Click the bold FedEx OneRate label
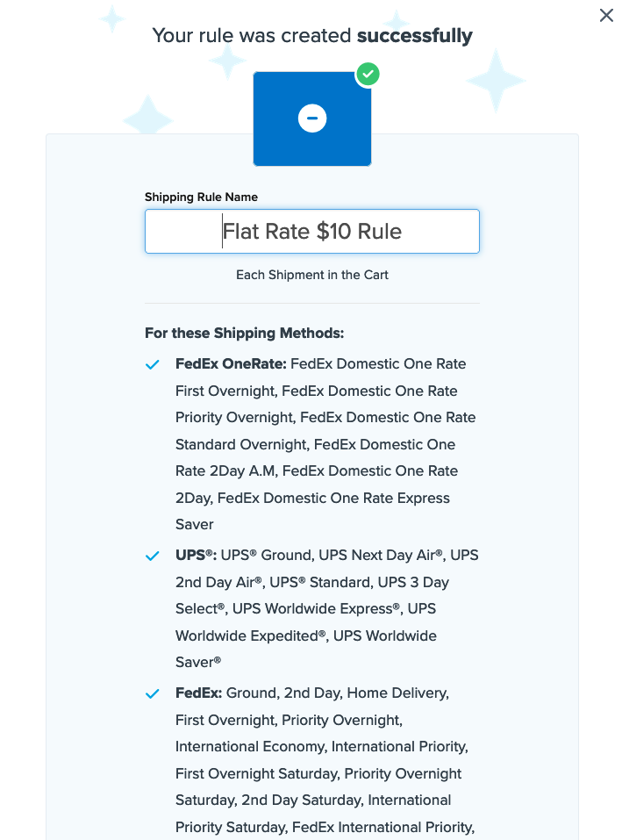 (231, 364)
